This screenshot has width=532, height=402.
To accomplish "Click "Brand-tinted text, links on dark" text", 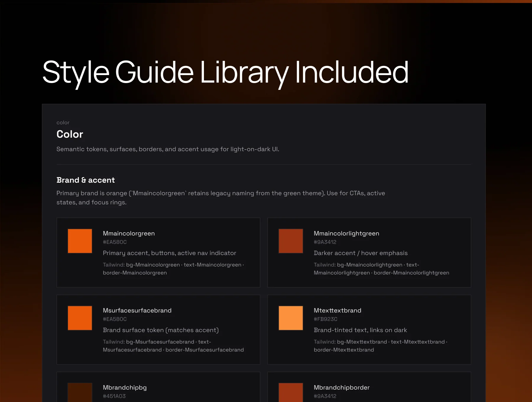I will tap(360, 330).
